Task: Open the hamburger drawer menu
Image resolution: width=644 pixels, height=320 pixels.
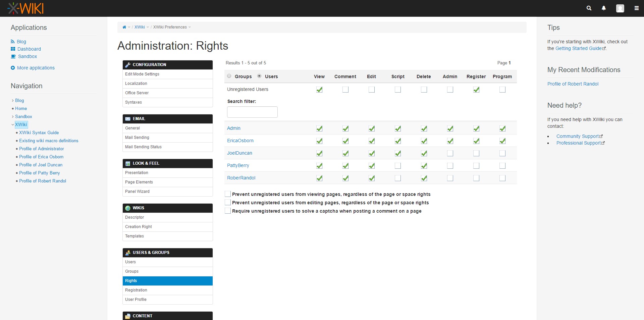Action: [x=636, y=8]
